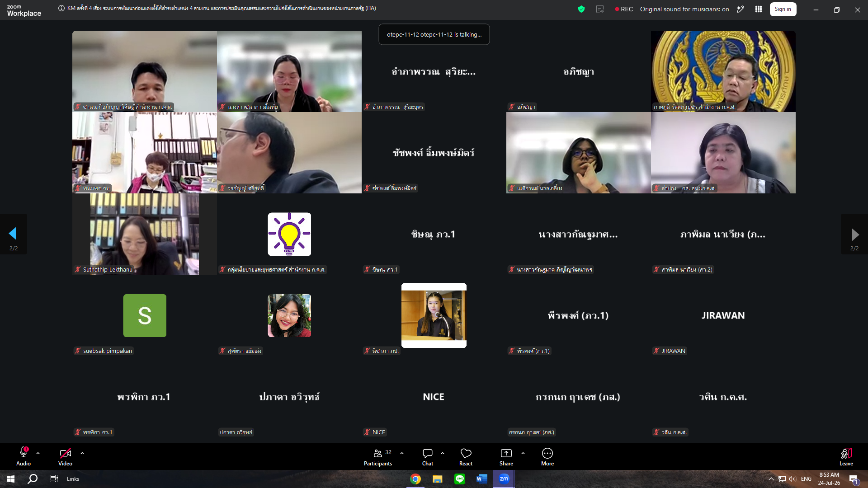The image size is (868, 488).
Task: Open the meeting summary notes icon
Action: pos(600,9)
